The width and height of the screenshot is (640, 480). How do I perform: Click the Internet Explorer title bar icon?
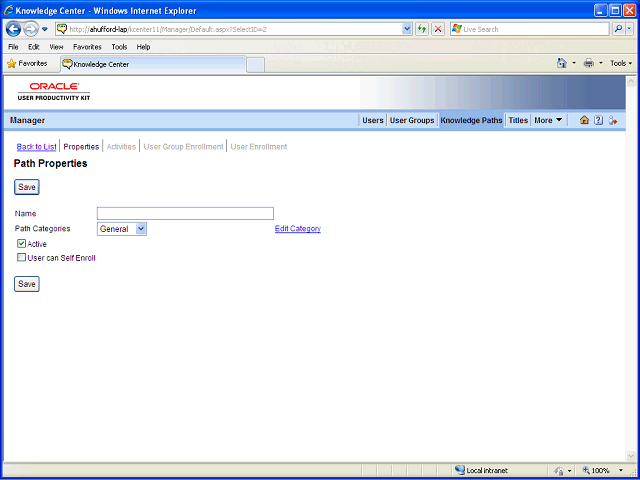coord(9,11)
